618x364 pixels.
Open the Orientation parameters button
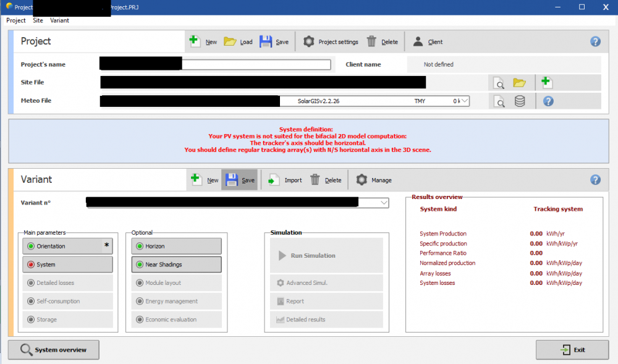[x=67, y=246]
